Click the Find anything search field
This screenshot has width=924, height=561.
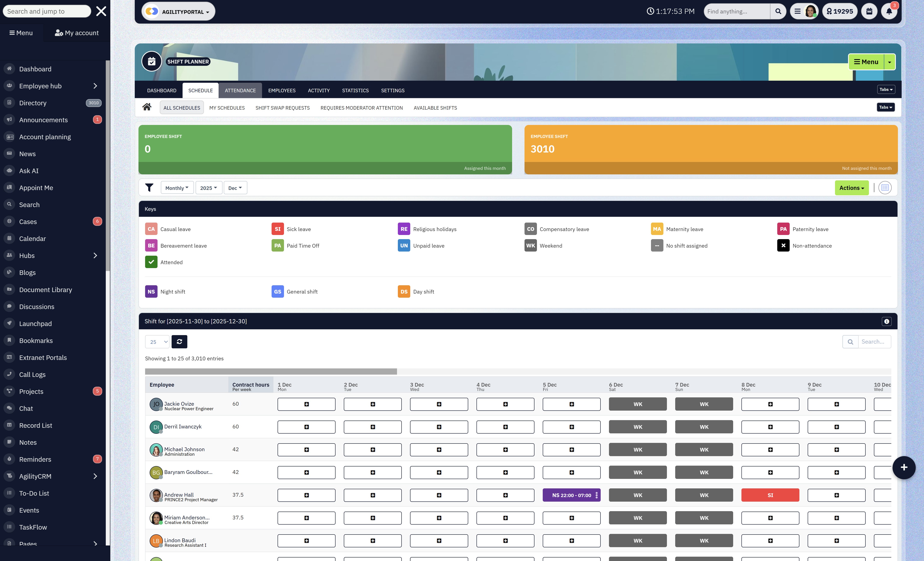(736, 11)
